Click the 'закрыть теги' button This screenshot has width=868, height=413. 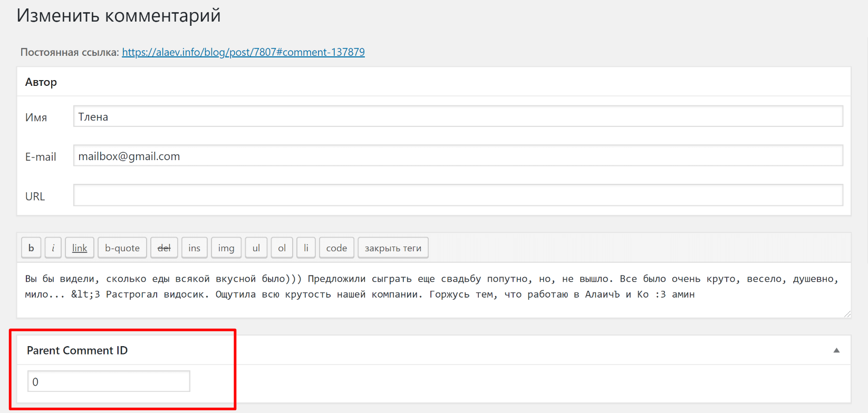pyautogui.click(x=393, y=248)
